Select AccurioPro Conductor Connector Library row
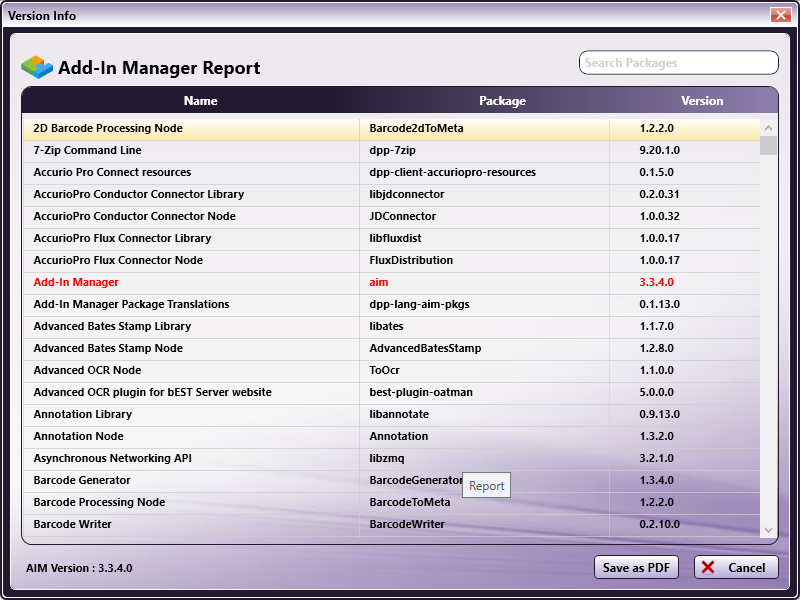This screenshot has height=600, width=800. pos(391,194)
